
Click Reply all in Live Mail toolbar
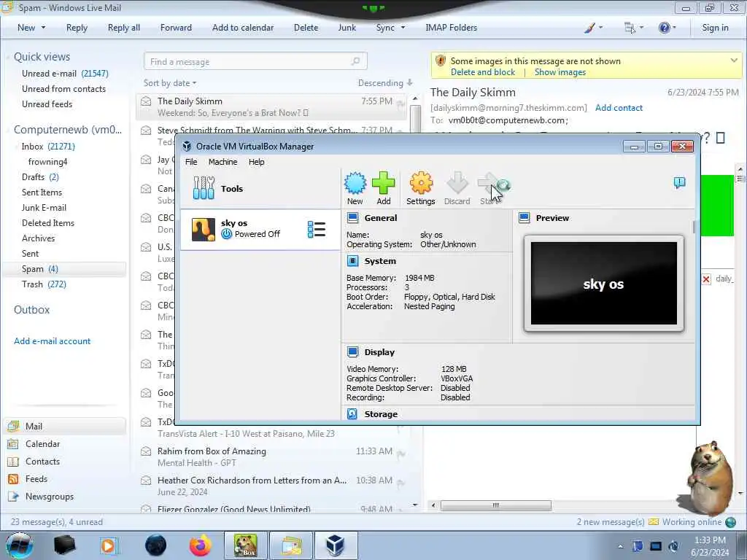tap(124, 28)
